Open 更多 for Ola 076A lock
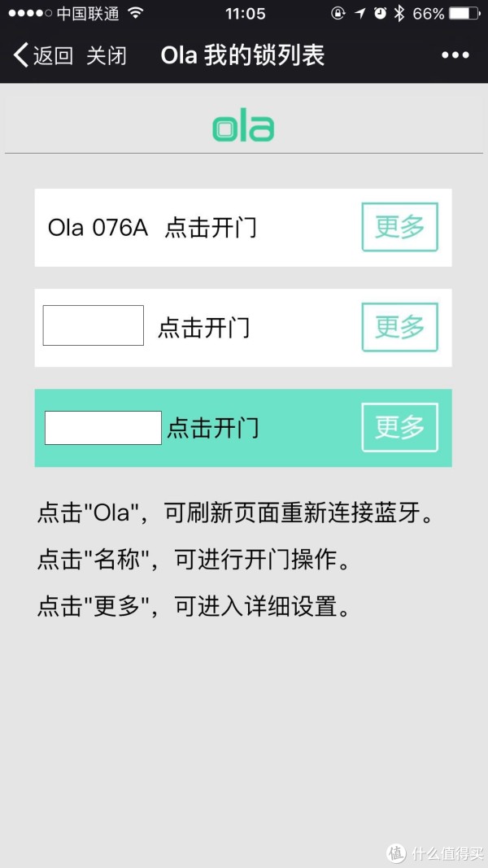The height and width of the screenshot is (868, 488). point(400,227)
